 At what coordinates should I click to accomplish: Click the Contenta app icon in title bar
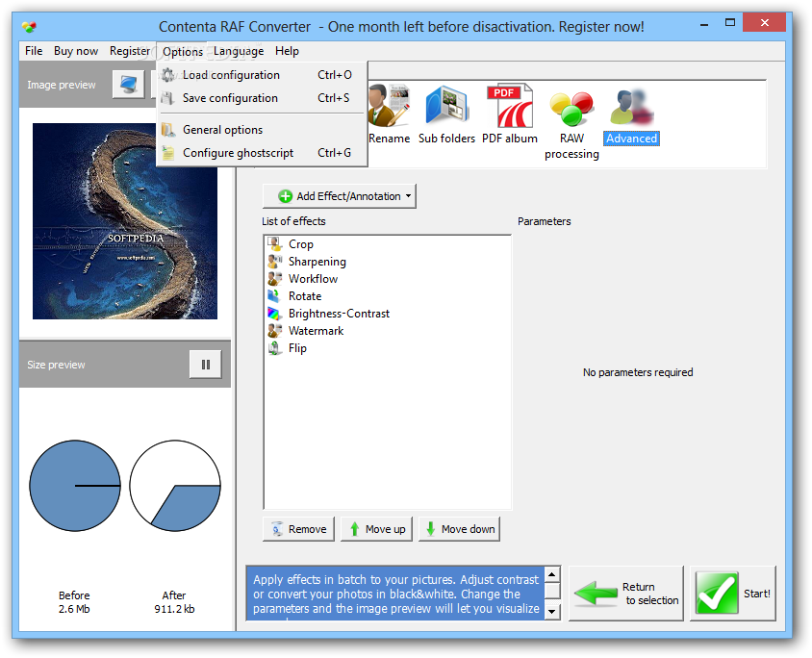click(x=29, y=26)
